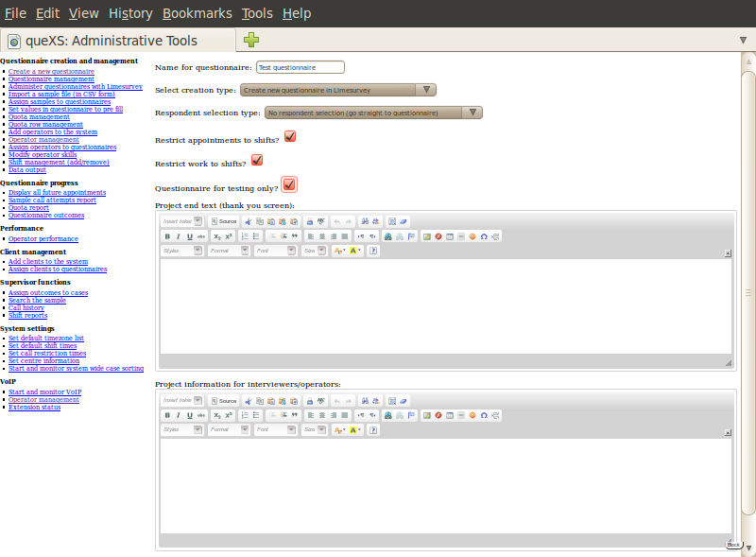
Task: Open text color picker in project end editor
Action: pyautogui.click(x=340, y=251)
